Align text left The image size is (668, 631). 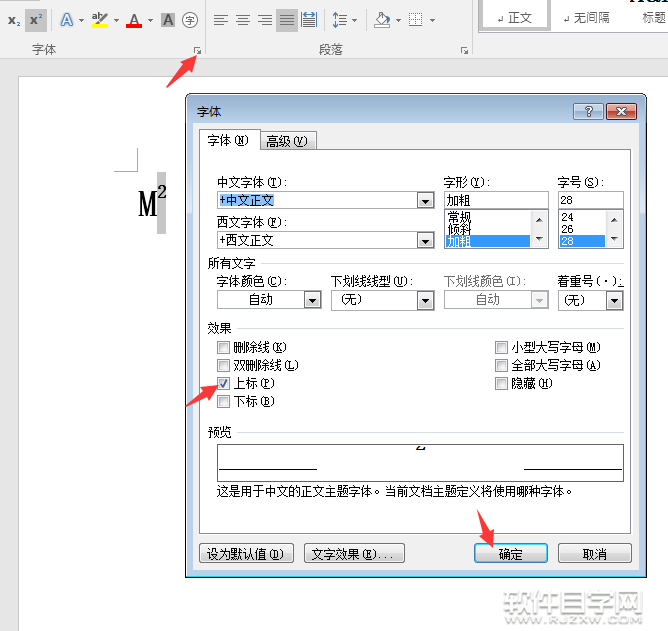pyautogui.click(x=221, y=20)
